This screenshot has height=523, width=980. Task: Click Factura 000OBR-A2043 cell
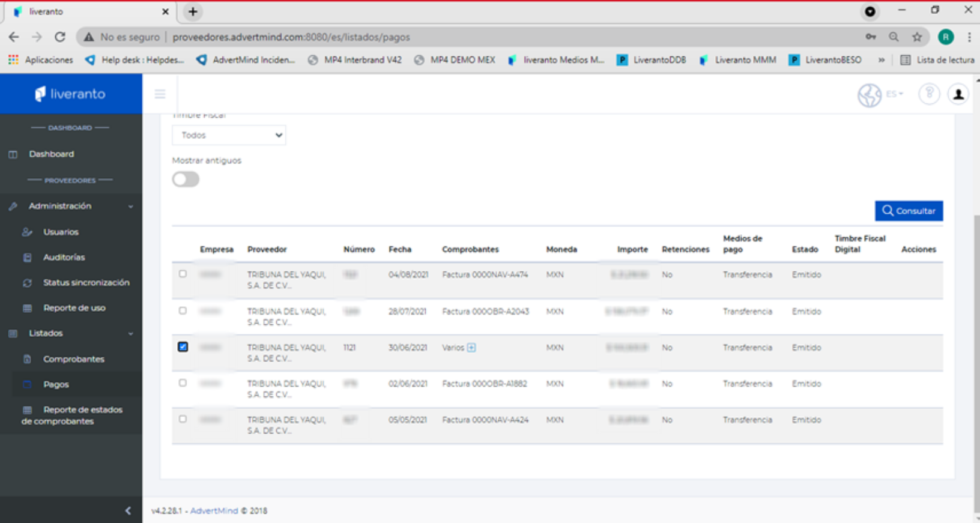coord(486,311)
